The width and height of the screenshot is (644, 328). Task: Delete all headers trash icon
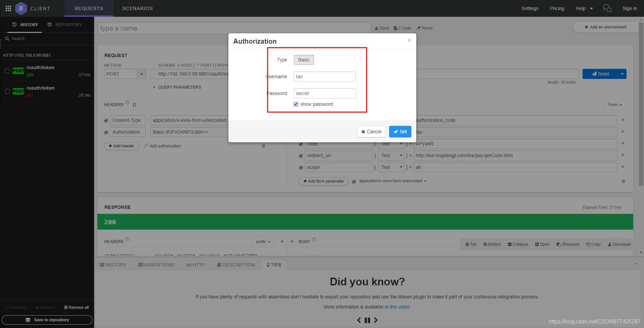tap(263, 146)
